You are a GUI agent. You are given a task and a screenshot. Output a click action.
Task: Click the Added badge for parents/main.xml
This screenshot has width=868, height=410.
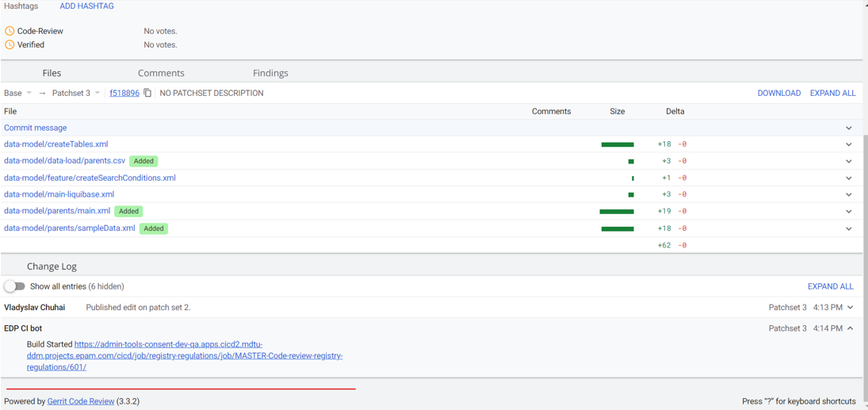point(129,211)
